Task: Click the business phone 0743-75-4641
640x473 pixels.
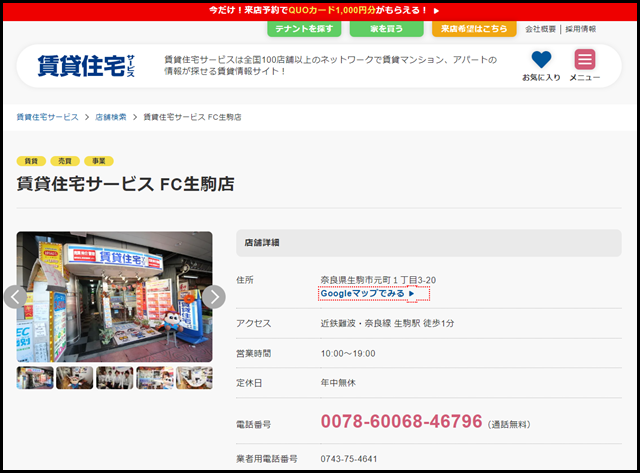Action: [349, 459]
